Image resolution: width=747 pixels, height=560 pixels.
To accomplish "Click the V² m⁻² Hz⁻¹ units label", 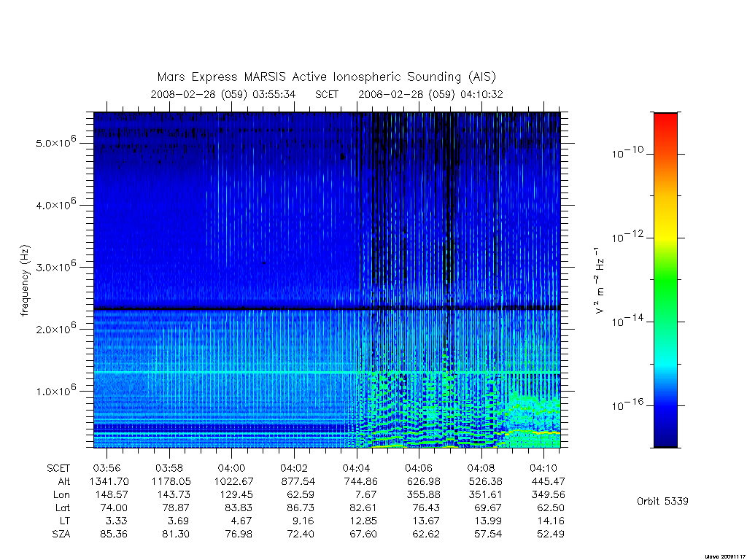I will (x=600, y=281).
